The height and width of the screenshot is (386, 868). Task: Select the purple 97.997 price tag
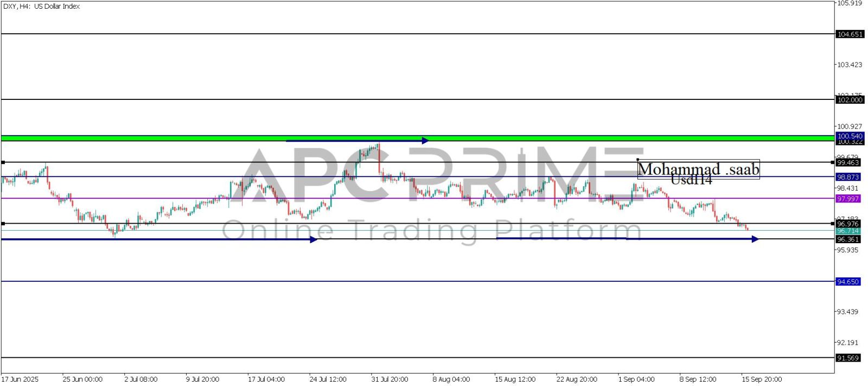(847, 199)
